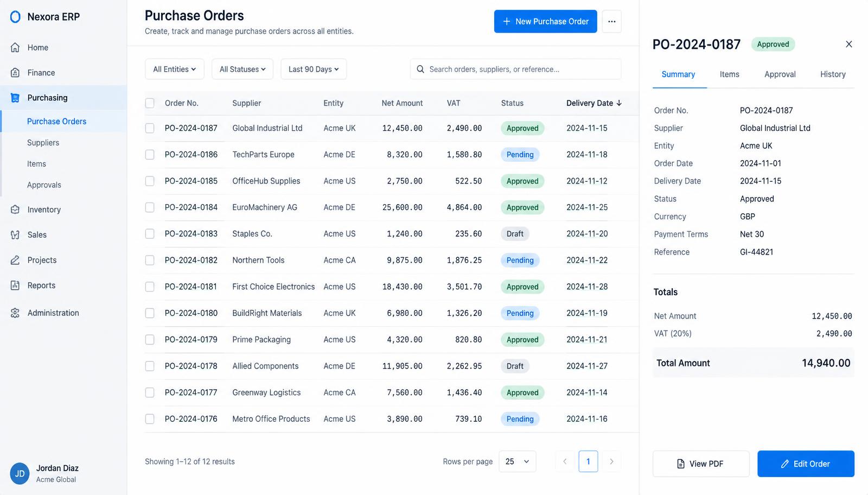The width and height of the screenshot is (868, 495).
Task: Open the Inventory module icon
Action: click(x=15, y=210)
